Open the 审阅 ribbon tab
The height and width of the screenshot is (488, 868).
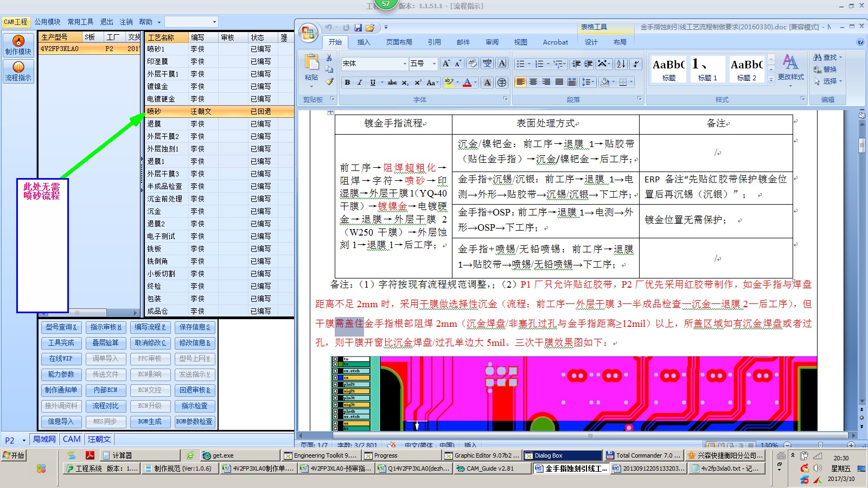pyautogui.click(x=492, y=42)
